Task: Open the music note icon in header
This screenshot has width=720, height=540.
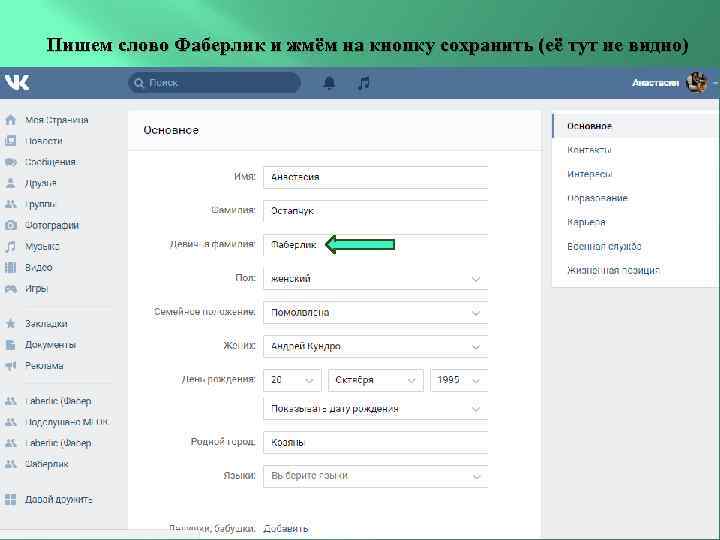Action: (x=363, y=84)
